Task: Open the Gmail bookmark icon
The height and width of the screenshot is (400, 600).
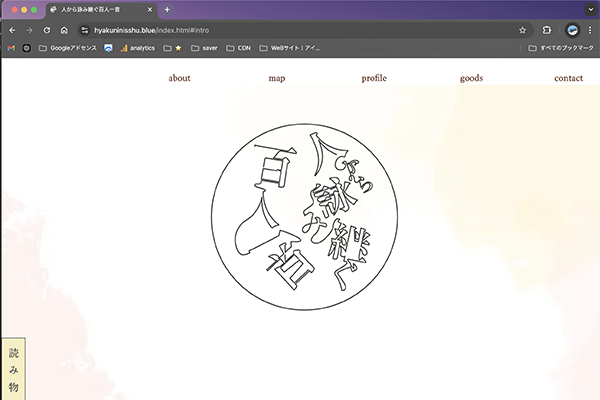Action: click(11, 48)
